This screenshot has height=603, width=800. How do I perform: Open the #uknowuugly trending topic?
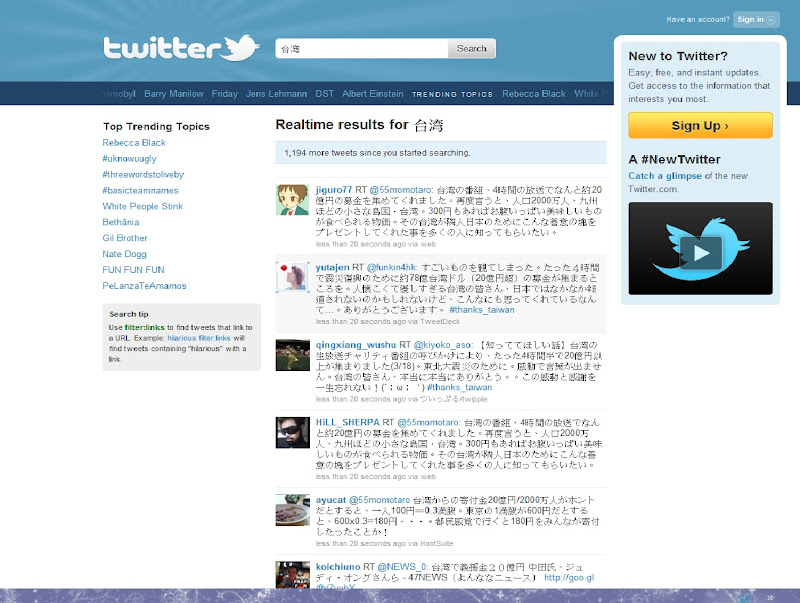point(129,159)
